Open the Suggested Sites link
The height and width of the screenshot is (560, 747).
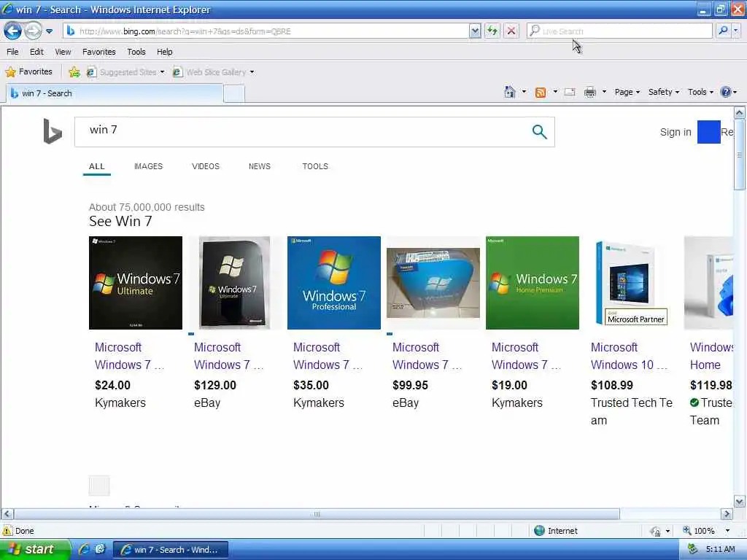[125, 72]
